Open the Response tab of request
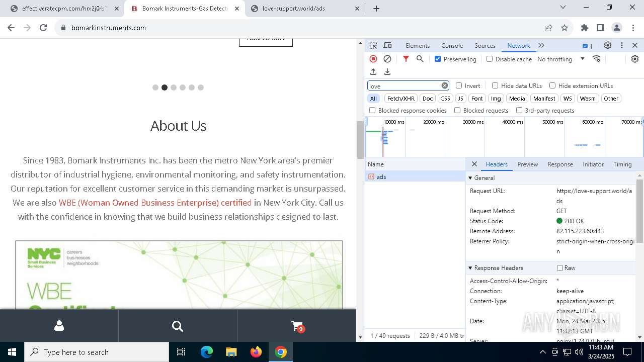Image resolution: width=644 pixels, height=362 pixels. [x=560, y=164]
